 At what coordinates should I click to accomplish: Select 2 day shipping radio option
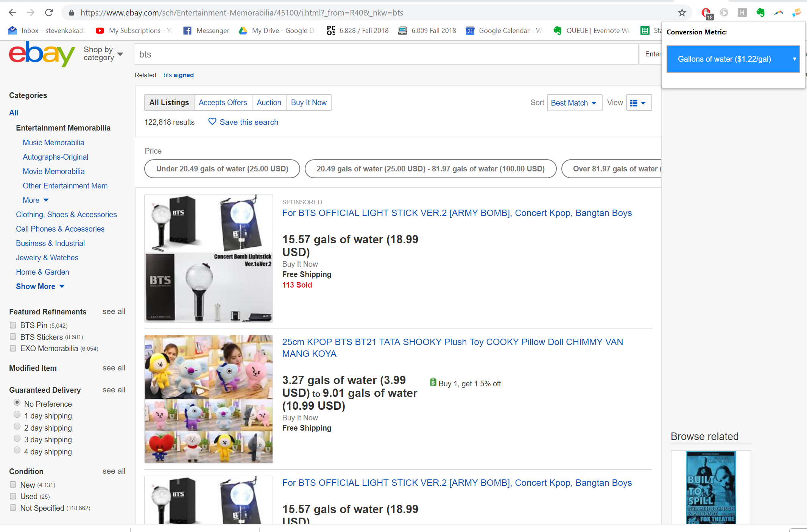(x=17, y=426)
